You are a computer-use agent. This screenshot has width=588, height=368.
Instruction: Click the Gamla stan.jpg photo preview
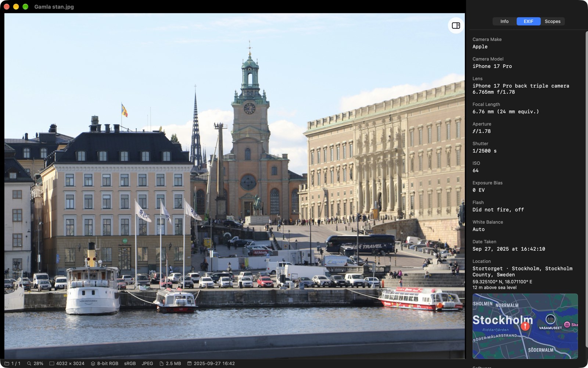[x=234, y=186]
